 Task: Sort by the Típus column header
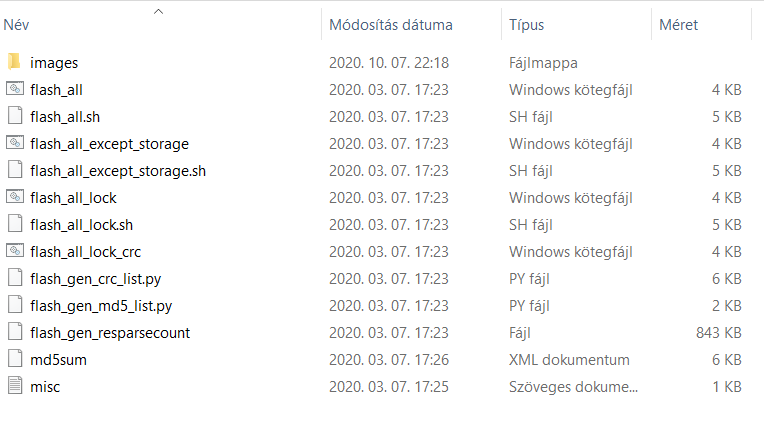pyautogui.click(x=526, y=25)
